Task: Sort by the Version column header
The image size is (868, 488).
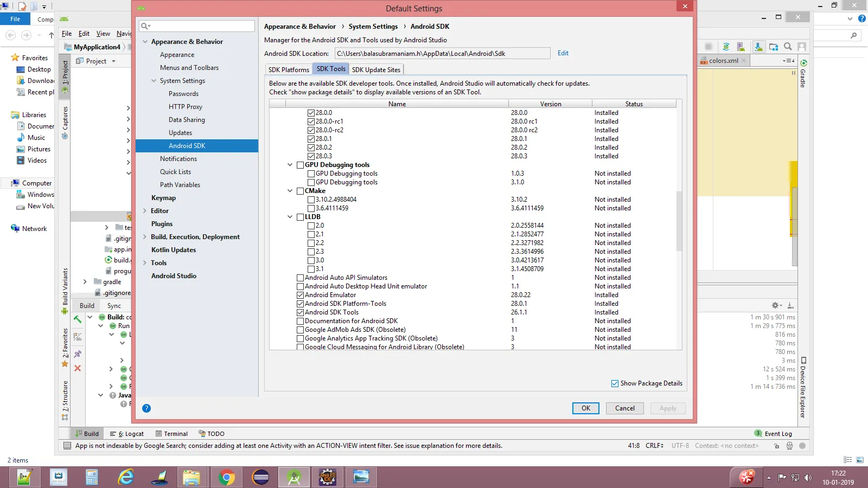Action: (551, 104)
